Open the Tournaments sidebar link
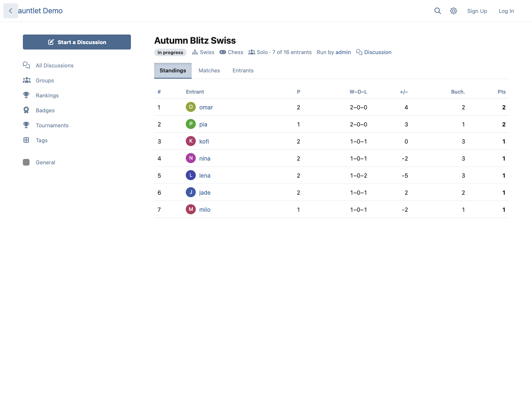 (52, 126)
